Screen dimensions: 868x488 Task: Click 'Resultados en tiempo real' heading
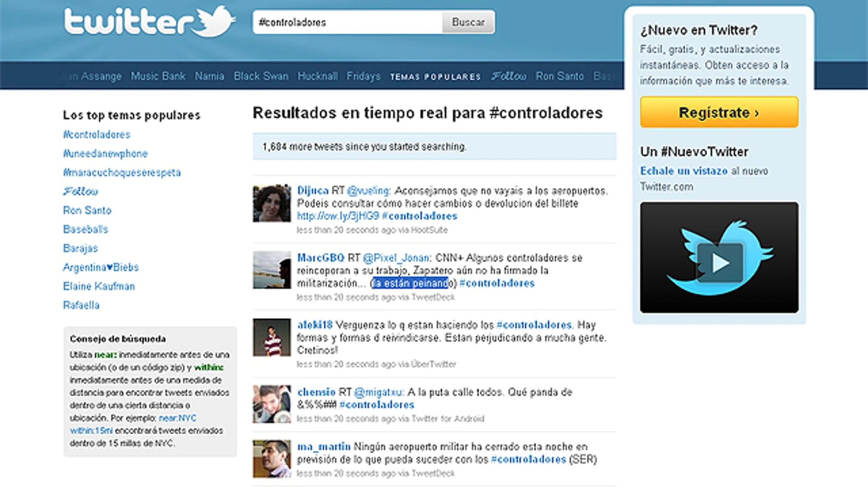click(x=428, y=113)
